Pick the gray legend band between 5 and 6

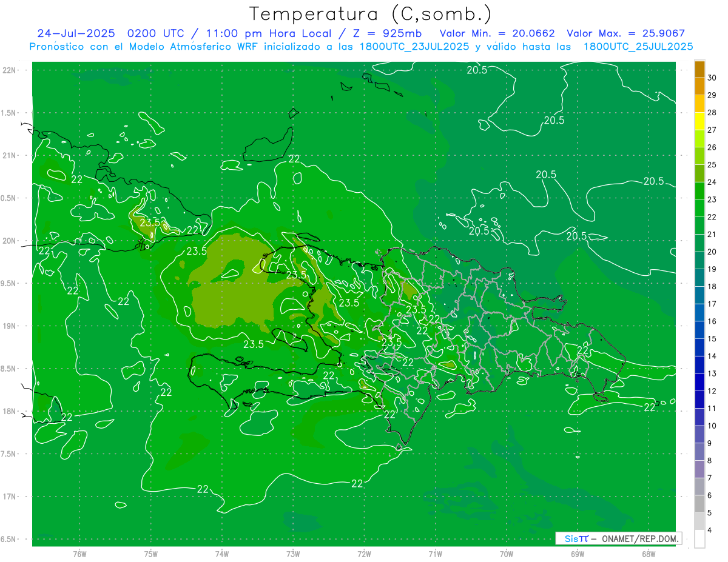(699, 504)
